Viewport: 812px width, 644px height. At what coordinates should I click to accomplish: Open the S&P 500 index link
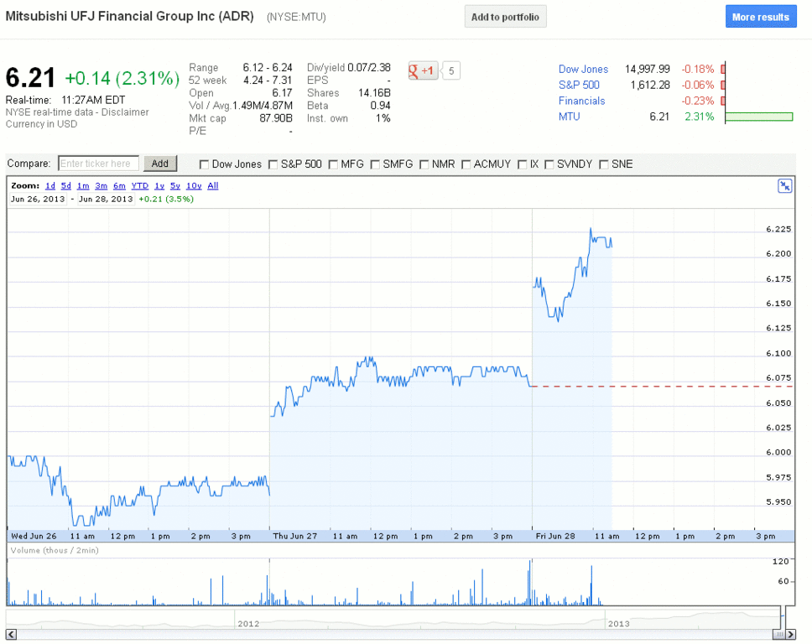point(579,85)
